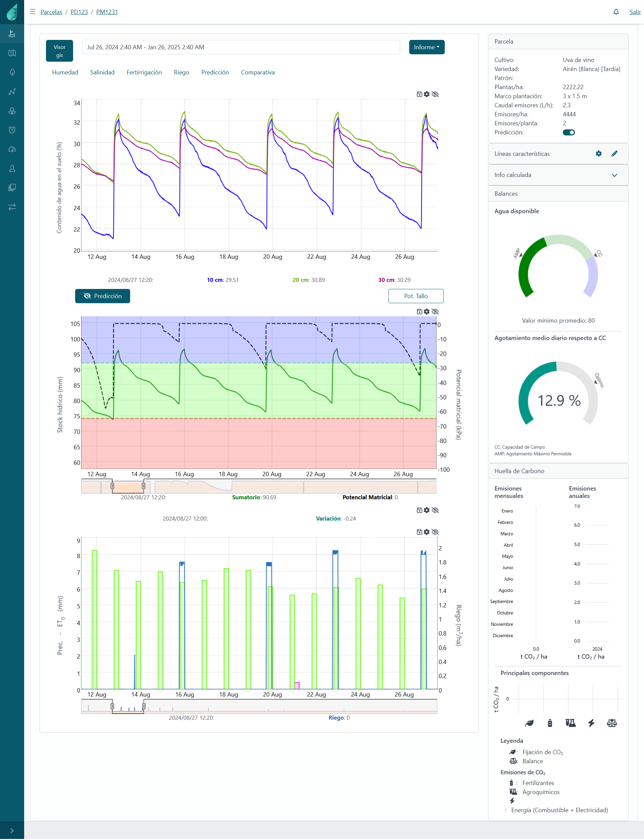Open the gear settings for Líneas características
644x840 pixels.
(x=598, y=154)
